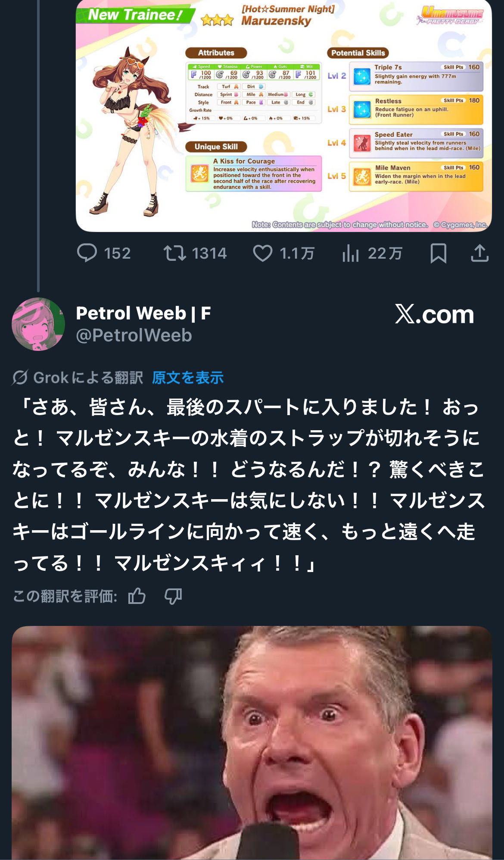
Task: Open the shouting man reaction image
Action: 252,743
